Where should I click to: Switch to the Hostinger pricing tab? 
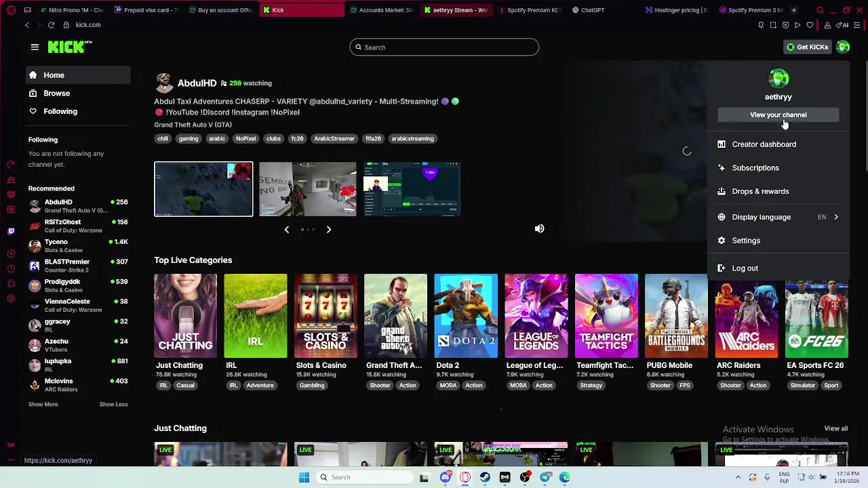pyautogui.click(x=677, y=10)
